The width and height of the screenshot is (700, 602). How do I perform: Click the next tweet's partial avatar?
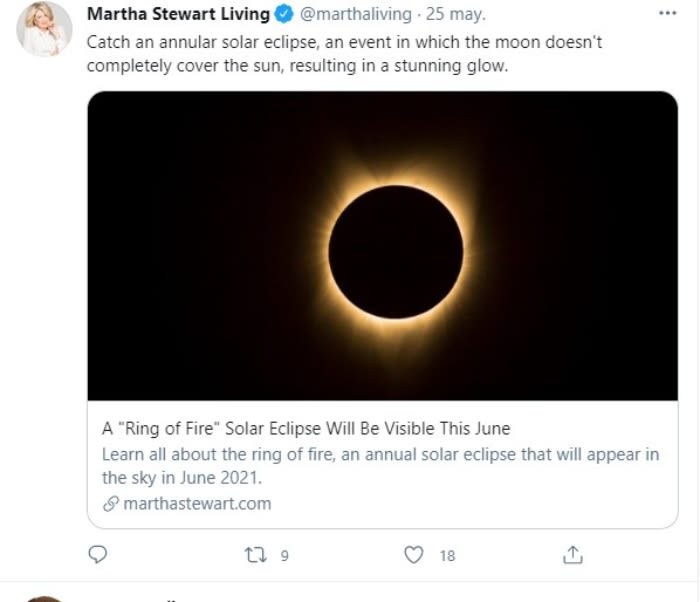pyautogui.click(x=45, y=598)
